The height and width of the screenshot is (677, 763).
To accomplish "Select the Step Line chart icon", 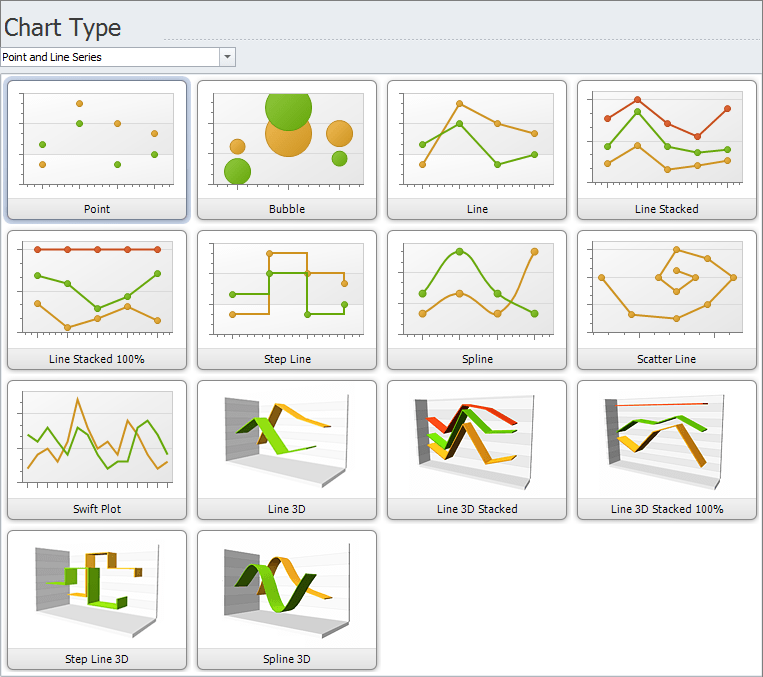I will (287, 289).
